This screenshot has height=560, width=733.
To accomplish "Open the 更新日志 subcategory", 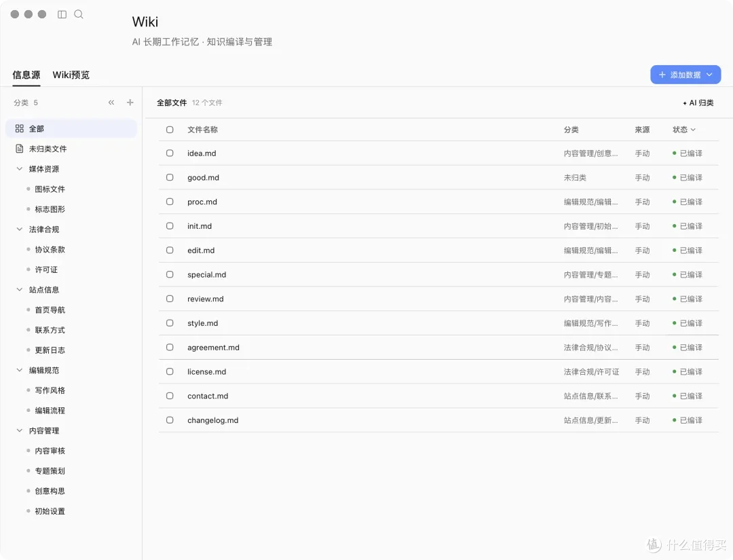I will (x=50, y=350).
